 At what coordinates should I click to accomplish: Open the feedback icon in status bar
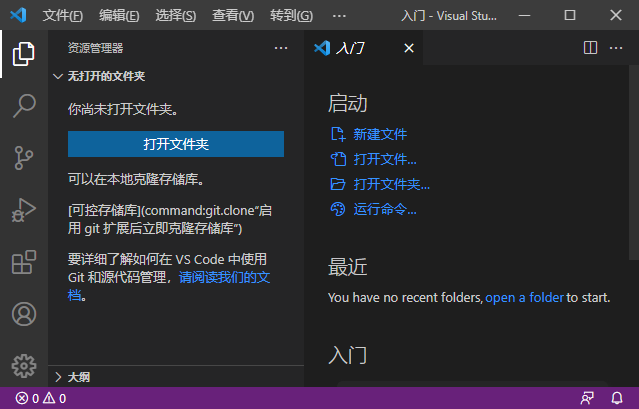coord(587,398)
